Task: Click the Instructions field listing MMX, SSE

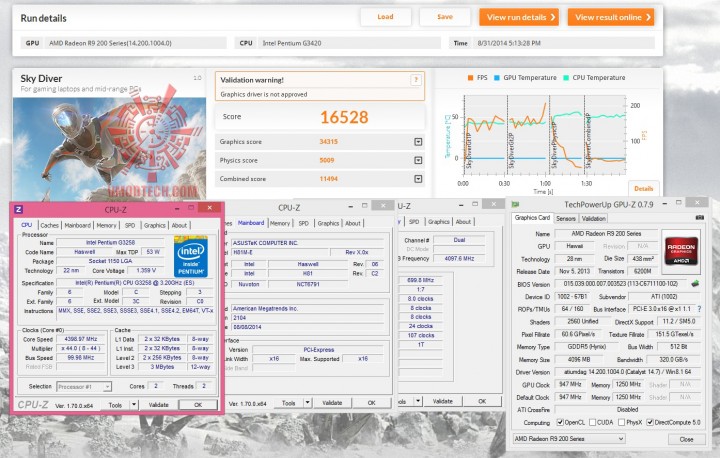Action: coord(135,311)
